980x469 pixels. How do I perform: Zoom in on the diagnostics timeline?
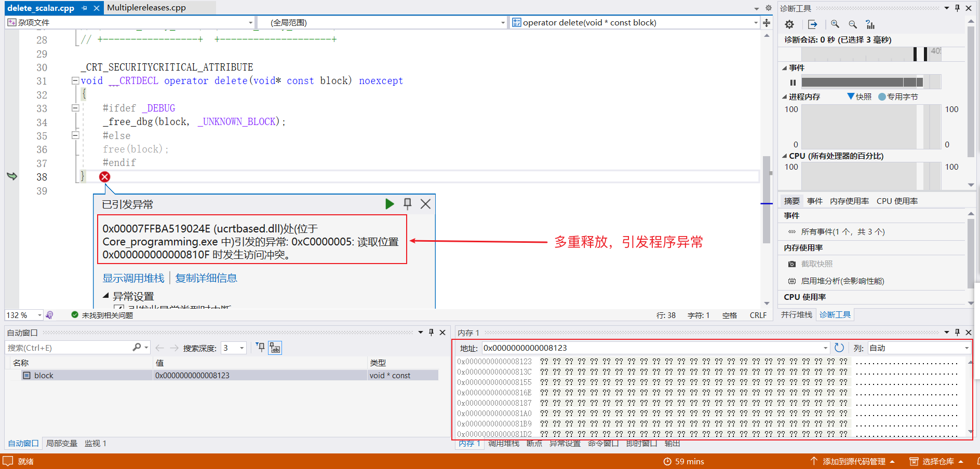click(835, 24)
